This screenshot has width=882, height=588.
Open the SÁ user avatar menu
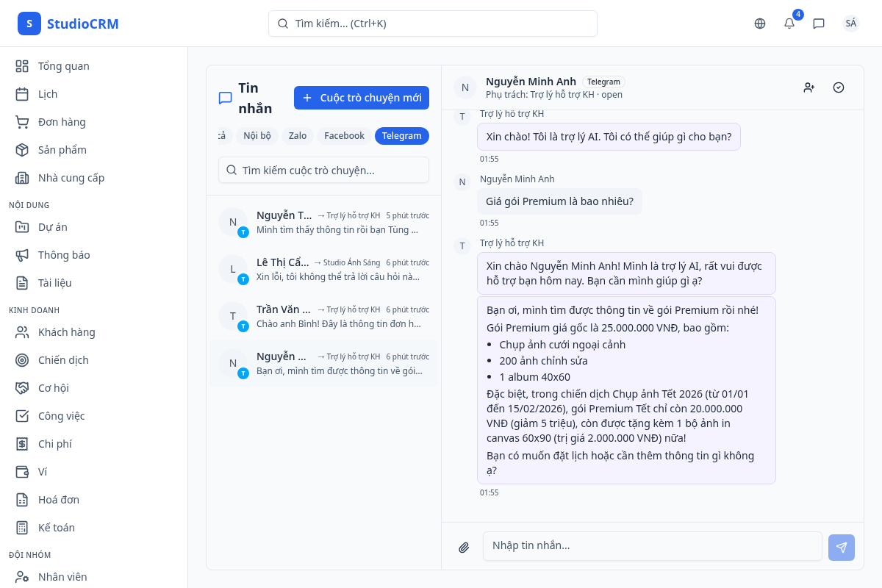pyautogui.click(x=850, y=24)
